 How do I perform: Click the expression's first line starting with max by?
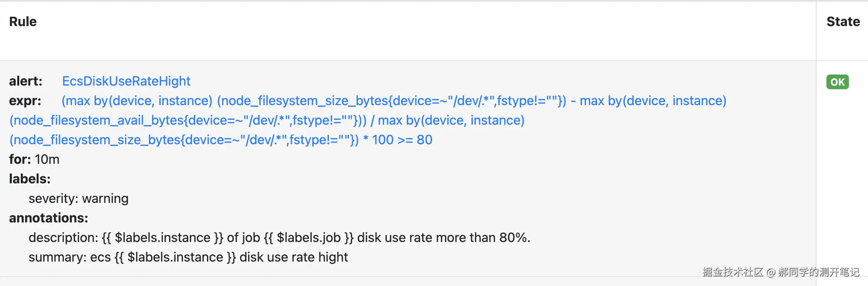coord(394,101)
